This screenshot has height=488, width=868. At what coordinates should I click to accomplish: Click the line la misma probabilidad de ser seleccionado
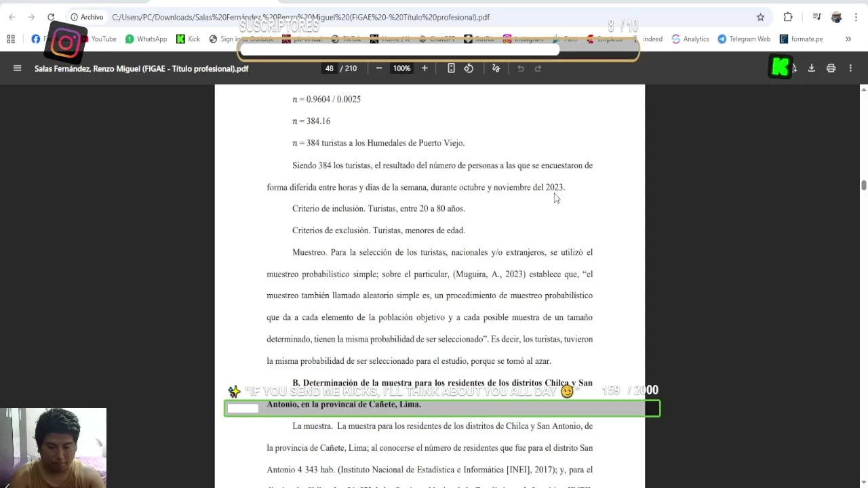point(409,361)
